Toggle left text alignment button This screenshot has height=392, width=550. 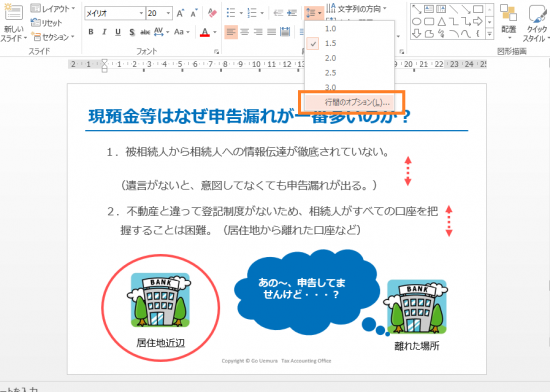(x=231, y=32)
